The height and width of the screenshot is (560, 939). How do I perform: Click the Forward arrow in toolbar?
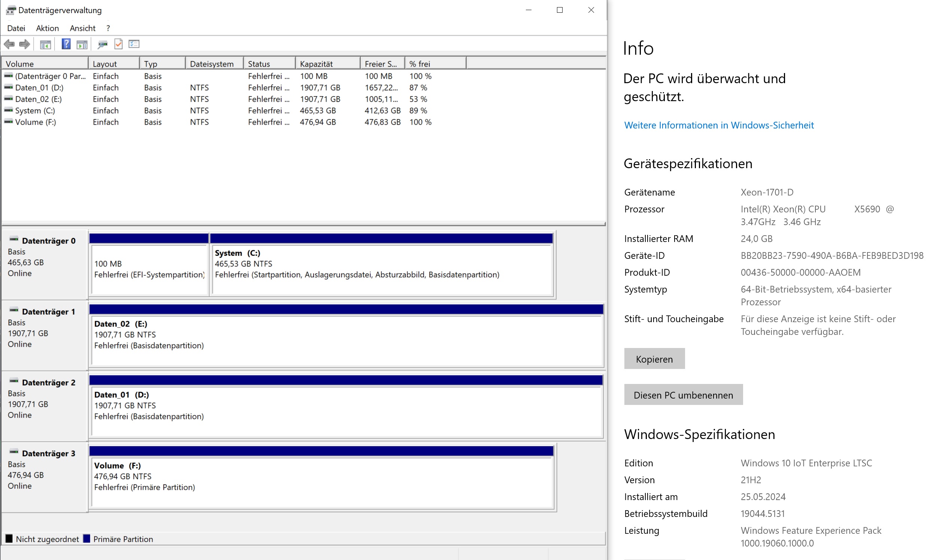tap(24, 44)
